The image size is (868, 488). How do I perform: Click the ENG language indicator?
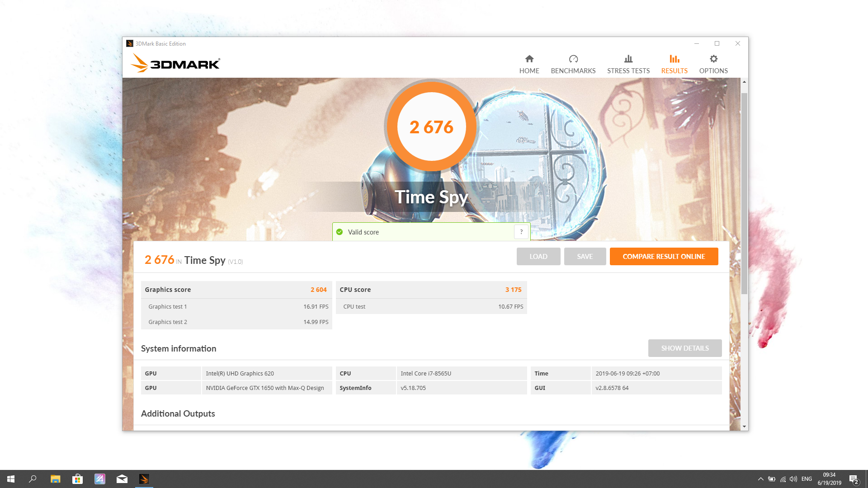(807, 479)
